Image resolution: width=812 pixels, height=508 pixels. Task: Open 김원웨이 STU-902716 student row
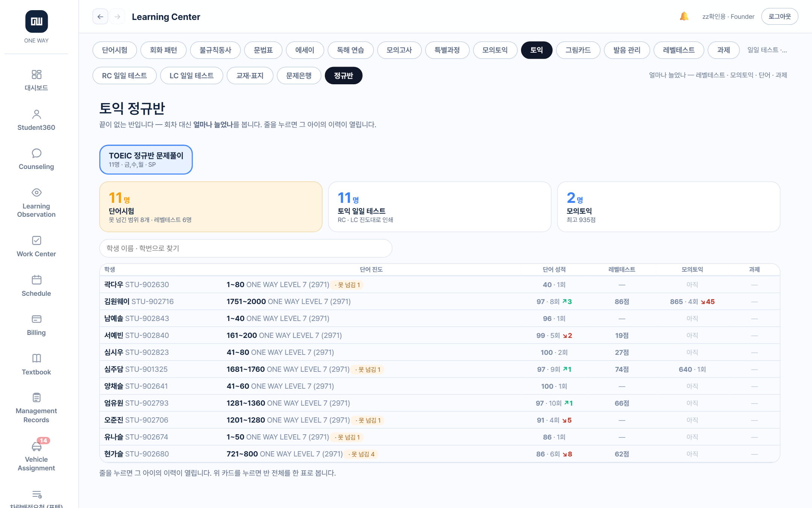click(x=440, y=302)
